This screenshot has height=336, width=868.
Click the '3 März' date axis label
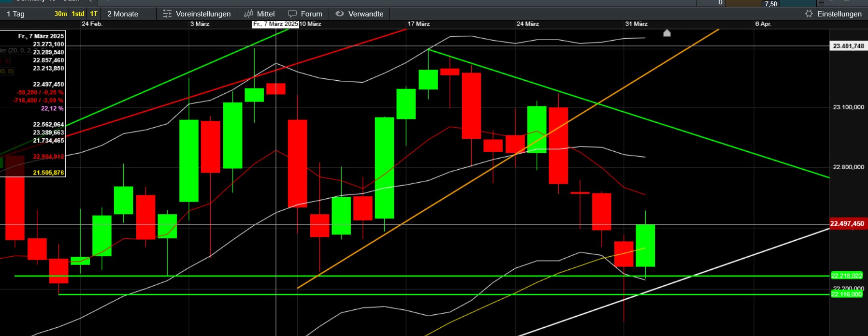200,24
